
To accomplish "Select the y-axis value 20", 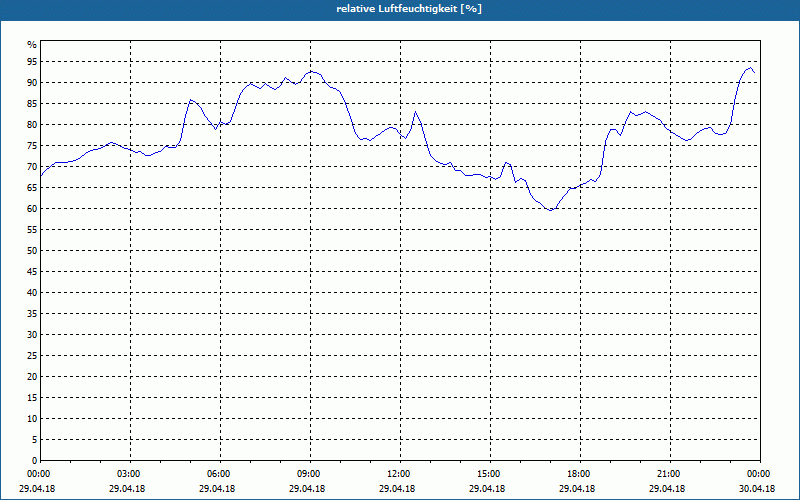I will point(32,377).
